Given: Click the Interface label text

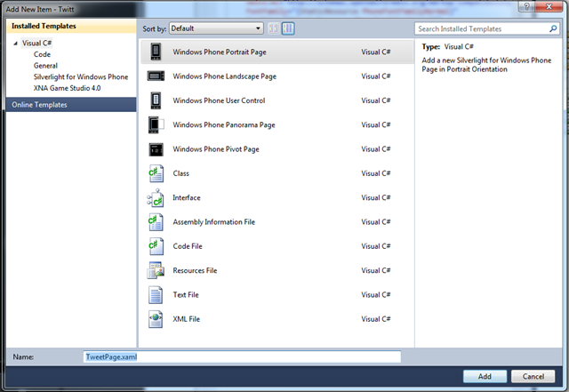Looking at the screenshot, I should (x=187, y=198).
